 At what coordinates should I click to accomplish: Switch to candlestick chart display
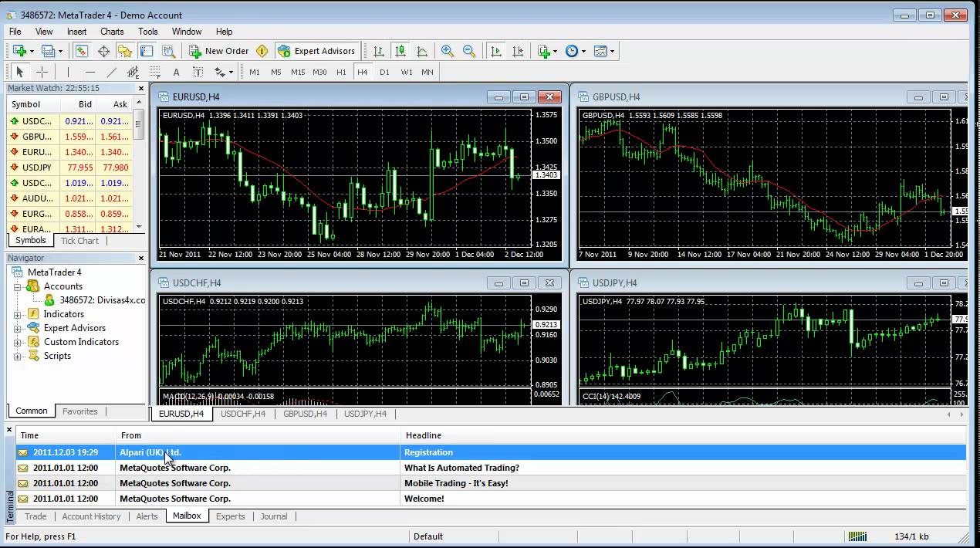click(x=400, y=51)
